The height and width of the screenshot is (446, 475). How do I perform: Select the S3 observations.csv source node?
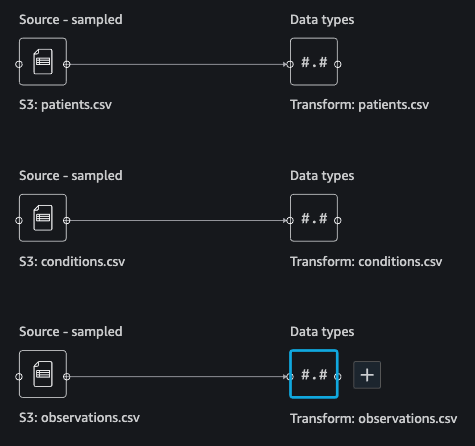click(x=43, y=374)
